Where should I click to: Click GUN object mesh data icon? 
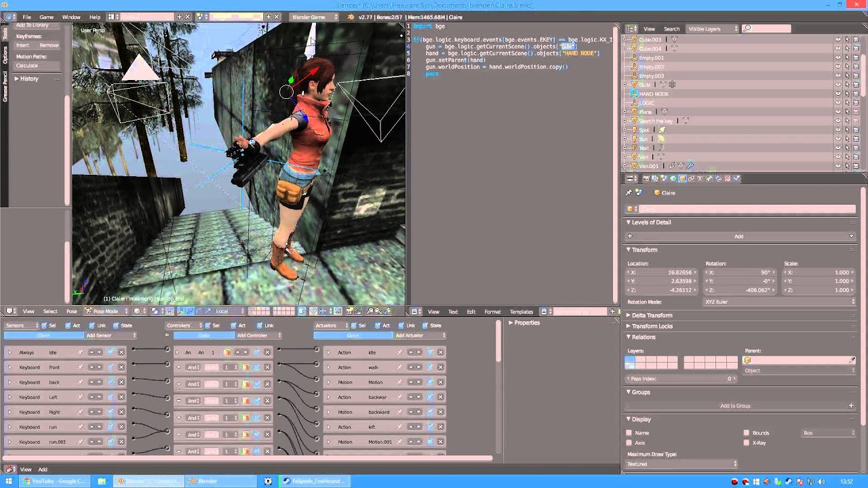click(x=663, y=85)
